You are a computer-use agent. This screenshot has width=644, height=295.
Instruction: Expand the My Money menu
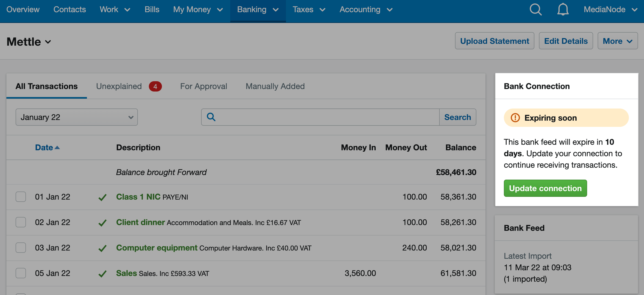click(198, 9)
